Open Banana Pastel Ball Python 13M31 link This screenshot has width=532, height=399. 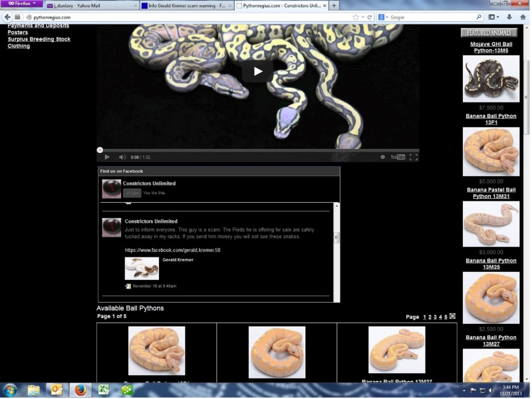click(x=491, y=193)
